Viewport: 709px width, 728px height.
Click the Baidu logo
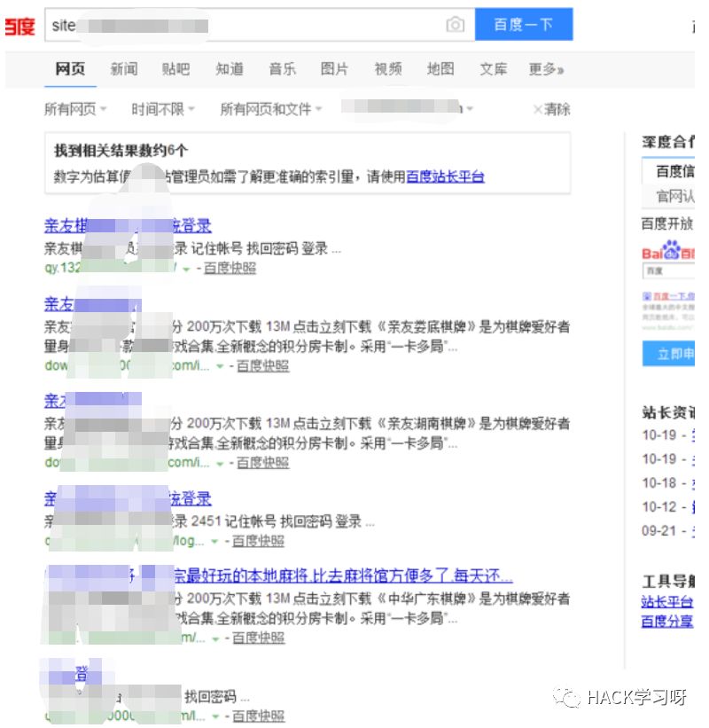(x=20, y=26)
